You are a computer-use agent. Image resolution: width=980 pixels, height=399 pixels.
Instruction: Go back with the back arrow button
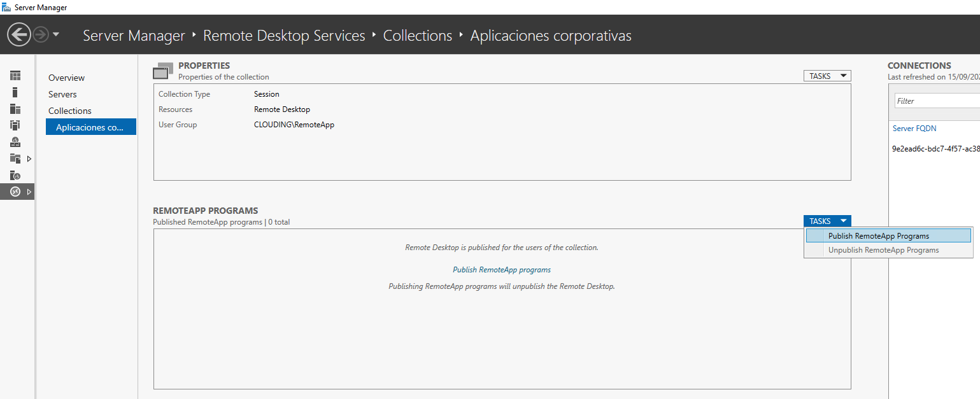pyautogui.click(x=19, y=34)
